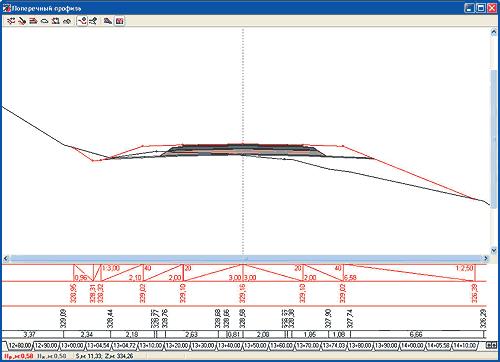Click the vertical scrollbar up arrow
The height and width of the screenshot is (362, 500).
494,32
